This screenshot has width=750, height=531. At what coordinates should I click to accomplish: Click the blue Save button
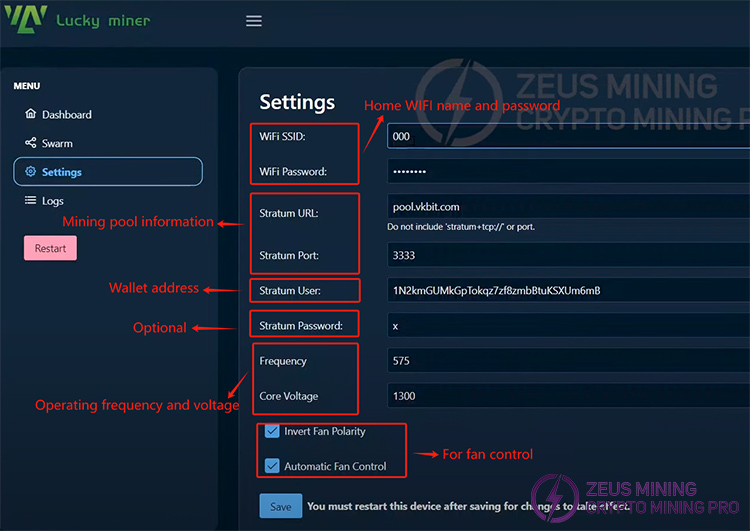pos(281,506)
